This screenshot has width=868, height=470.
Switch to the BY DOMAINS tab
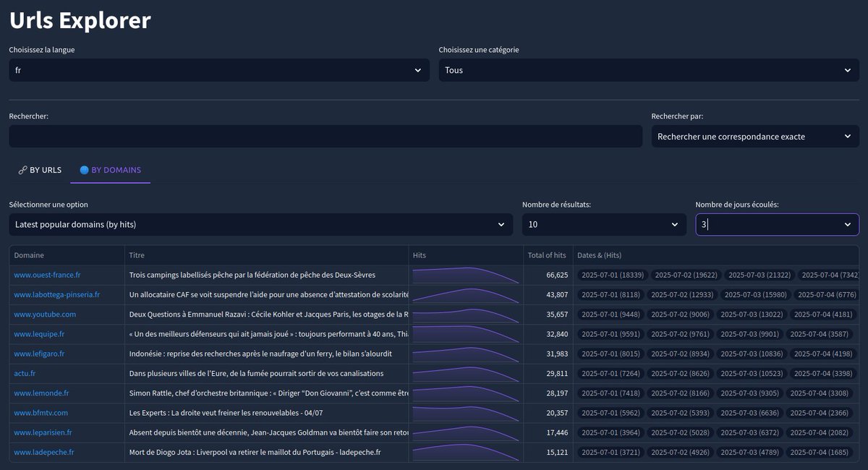coord(111,170)
